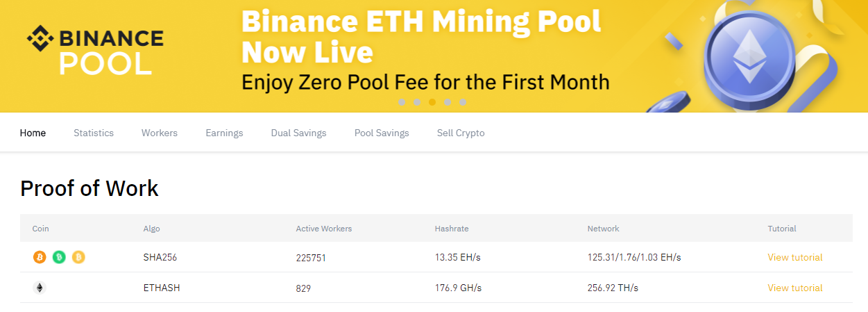Select the Dual Savings tab

coord(298,133)
